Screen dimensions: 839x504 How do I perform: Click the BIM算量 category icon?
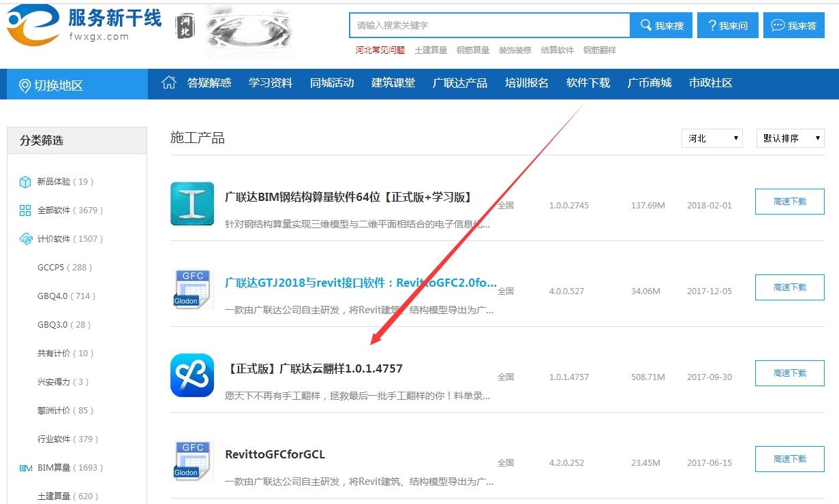pyautogui.click(x=25, y=468)
